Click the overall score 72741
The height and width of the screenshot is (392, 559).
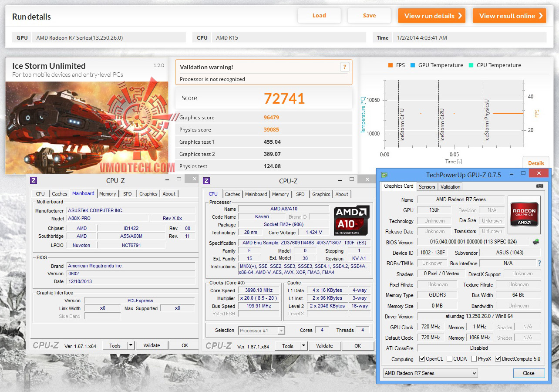click(284, 98)
